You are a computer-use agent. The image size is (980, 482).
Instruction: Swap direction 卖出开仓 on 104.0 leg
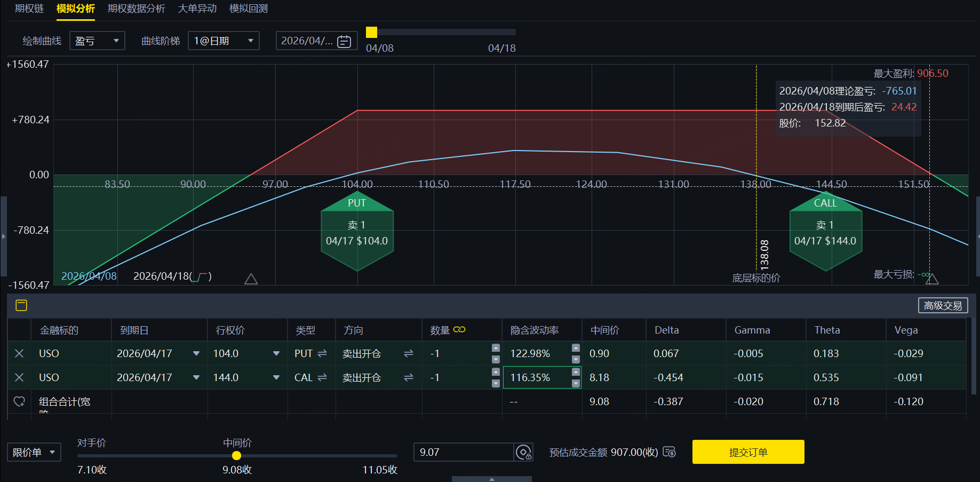tap(409, 353)
